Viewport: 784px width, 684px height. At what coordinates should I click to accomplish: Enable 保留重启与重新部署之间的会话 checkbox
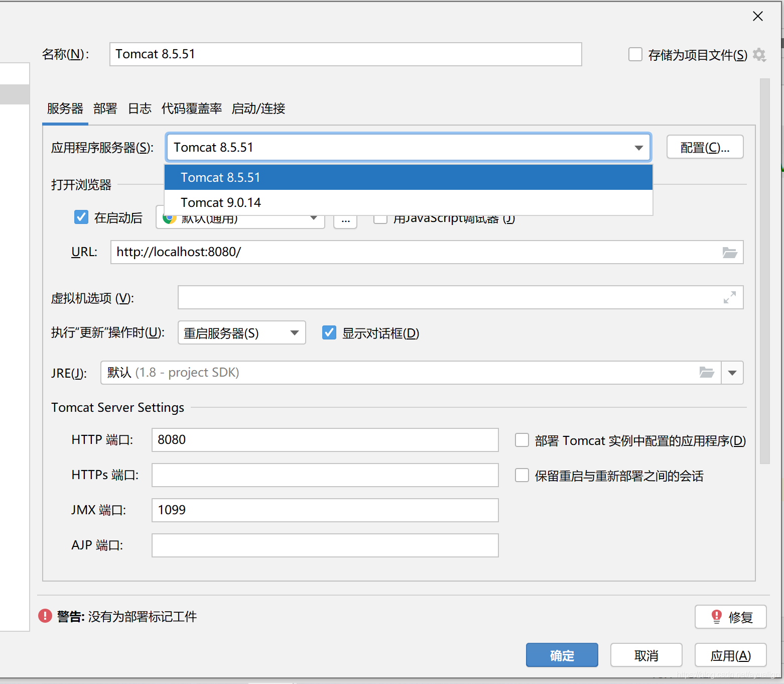[x=522, y=475]
